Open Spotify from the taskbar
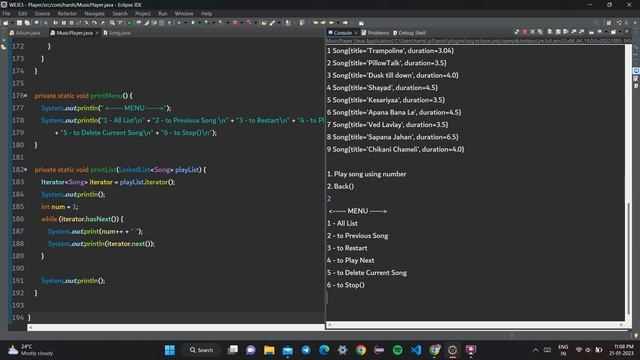 tap(398, 350)
